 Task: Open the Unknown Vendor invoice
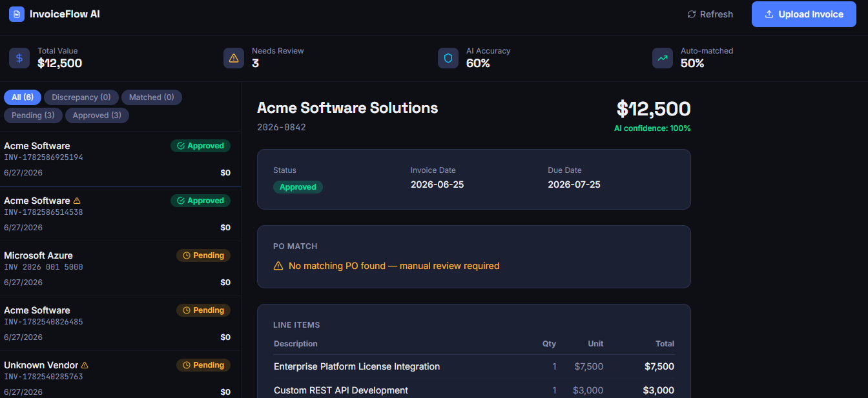click(x=120, y=375)
